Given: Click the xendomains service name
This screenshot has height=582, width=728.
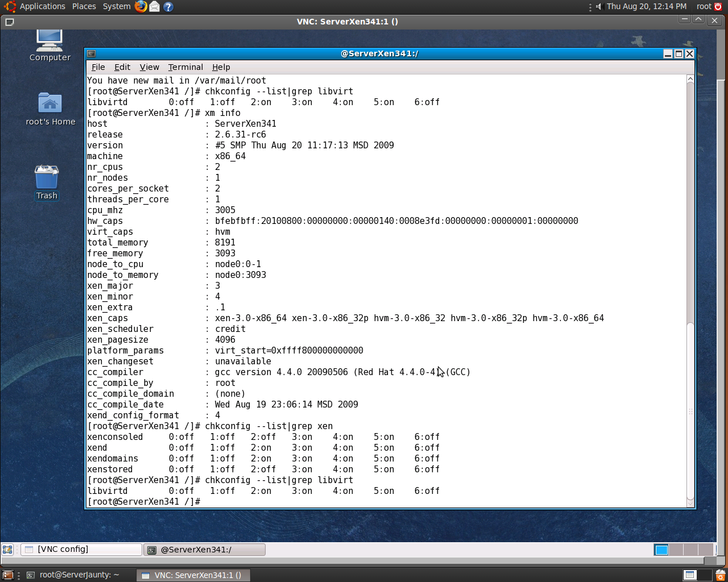Looking at the screenshot, I should click(113, 459).
